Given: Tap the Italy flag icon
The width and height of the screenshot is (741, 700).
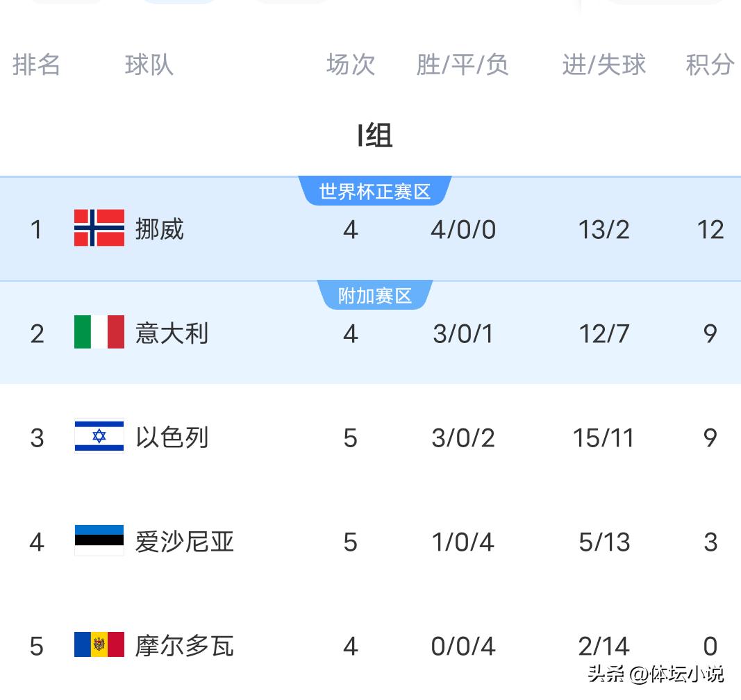Looking at the screenshot, I should click(99, 332).
